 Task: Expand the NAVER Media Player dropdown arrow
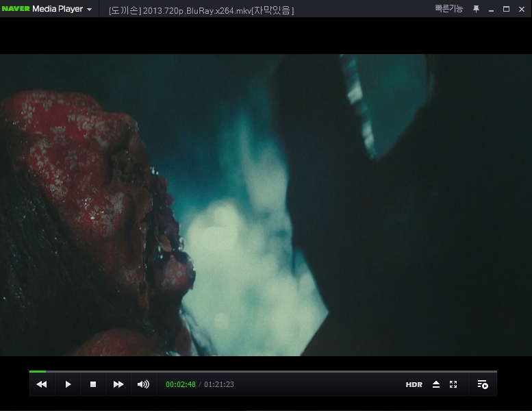[89, 10]
